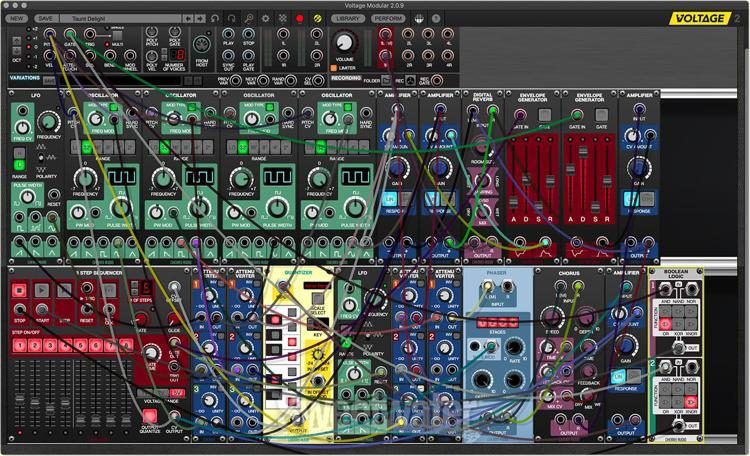Click the yellow striped round icon

[x=317, y=19]
